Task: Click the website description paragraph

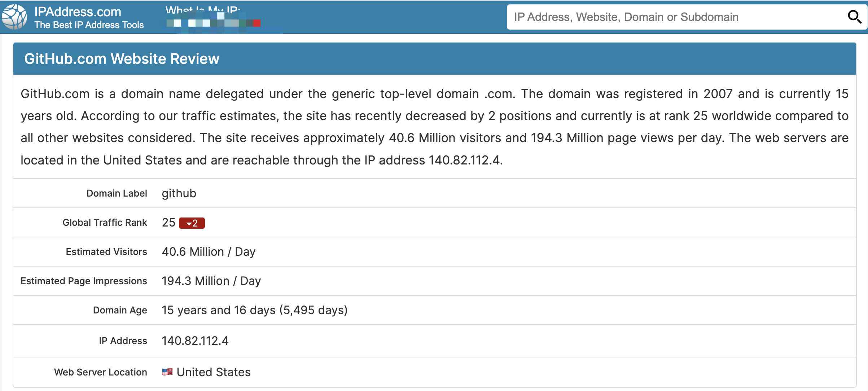Action: [x=434, y=127]
